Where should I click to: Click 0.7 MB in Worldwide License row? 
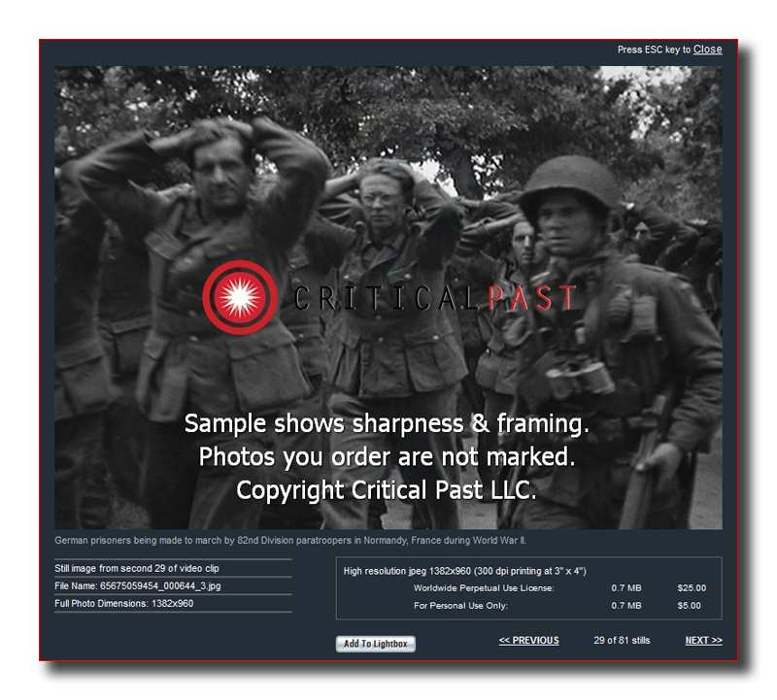tap(626, 588)
